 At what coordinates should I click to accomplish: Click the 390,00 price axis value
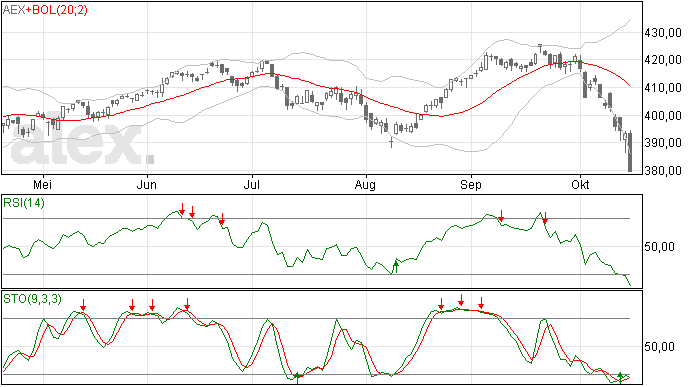(663, 143)
